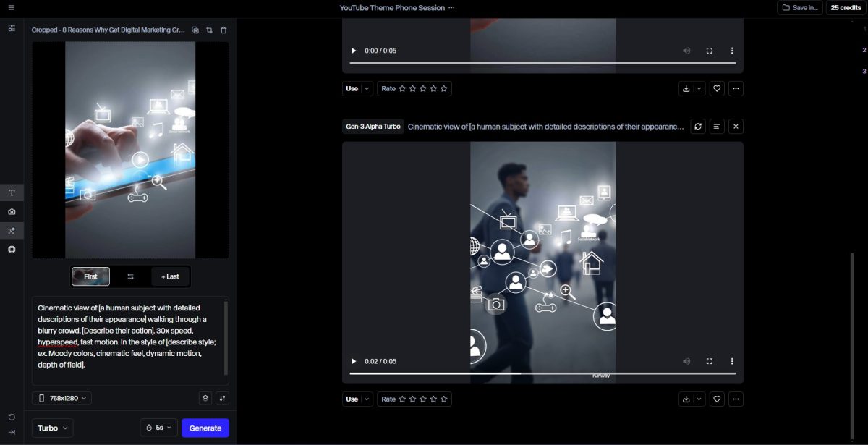868x445 pixels.
Task: Open the motion brush tool in sidebar
Action: (12, 231)
